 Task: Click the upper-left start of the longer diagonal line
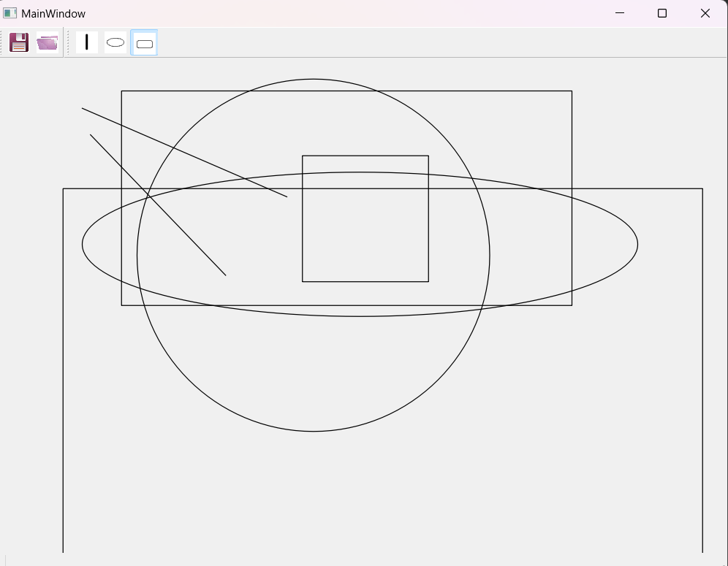(x=83, y=109)
